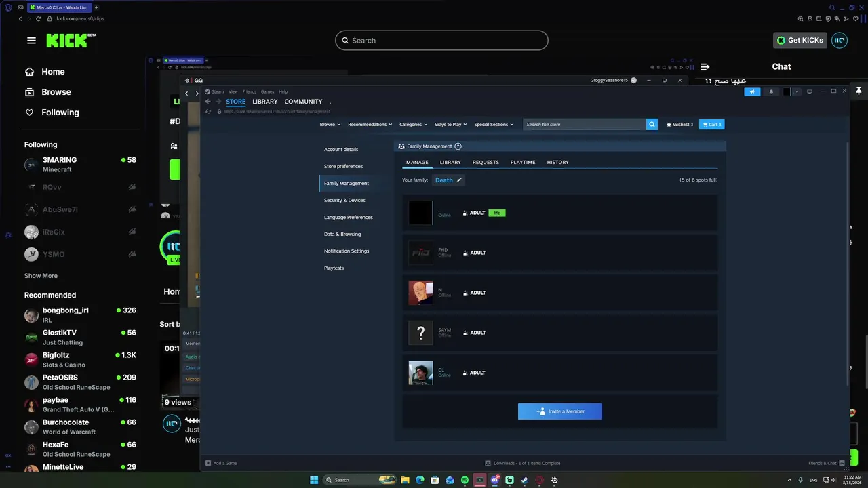
Task: Collapse the Kick chat panel
Action: 705,66
